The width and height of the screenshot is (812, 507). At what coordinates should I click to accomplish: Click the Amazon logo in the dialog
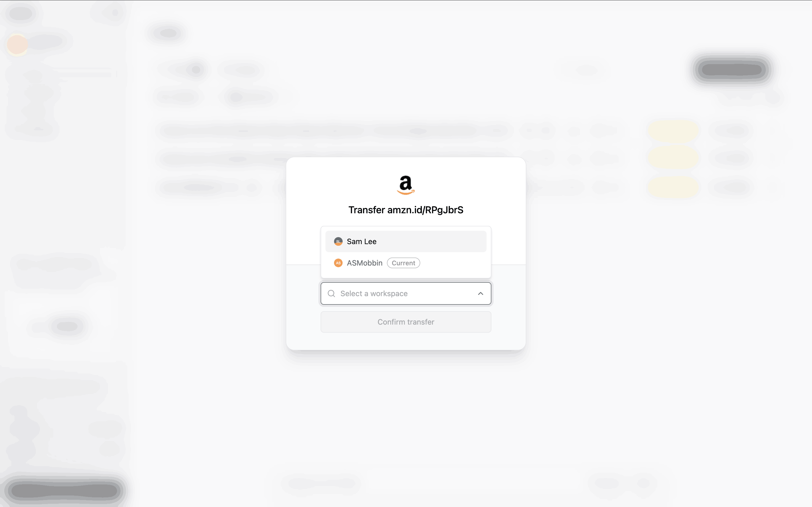406,185
